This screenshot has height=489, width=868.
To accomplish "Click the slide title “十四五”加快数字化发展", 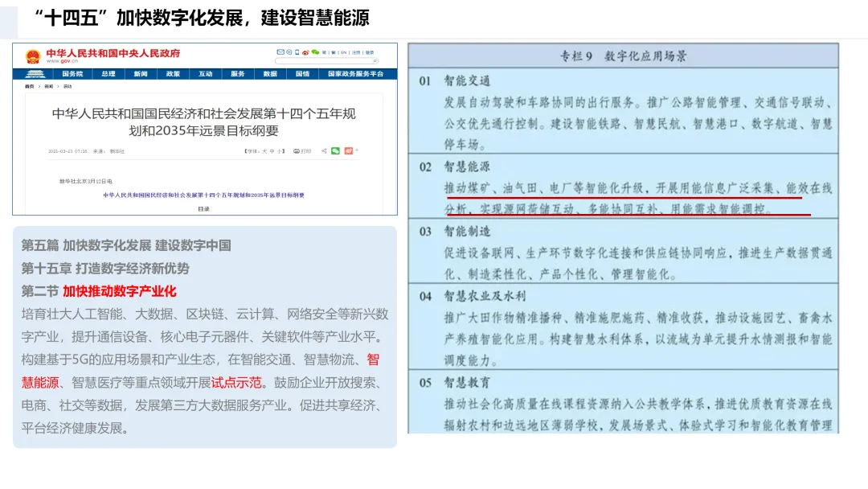I will tap(202, 18).
